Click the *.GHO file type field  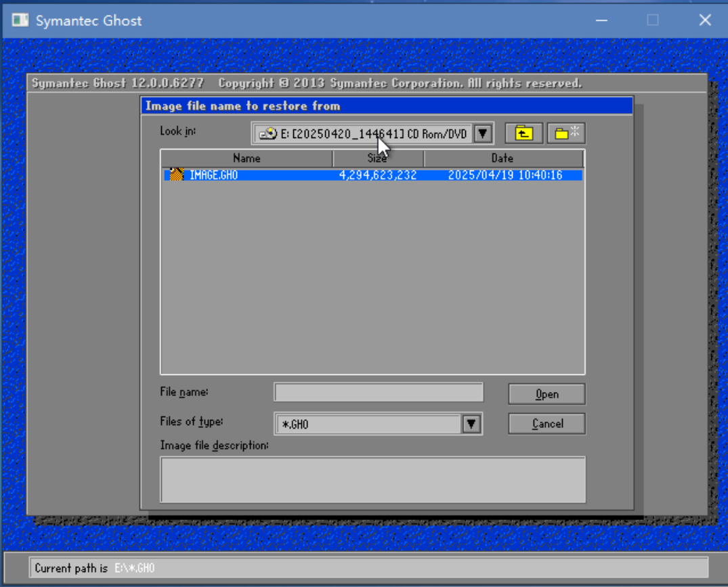368,424
